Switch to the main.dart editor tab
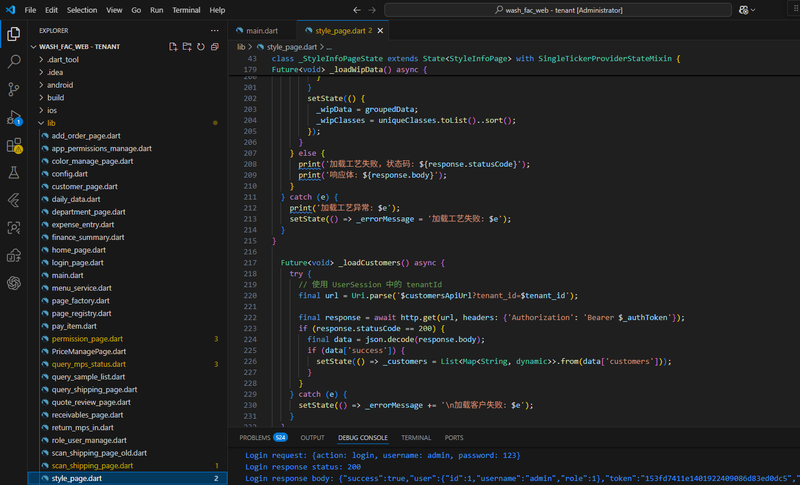 tap(262, 30)
